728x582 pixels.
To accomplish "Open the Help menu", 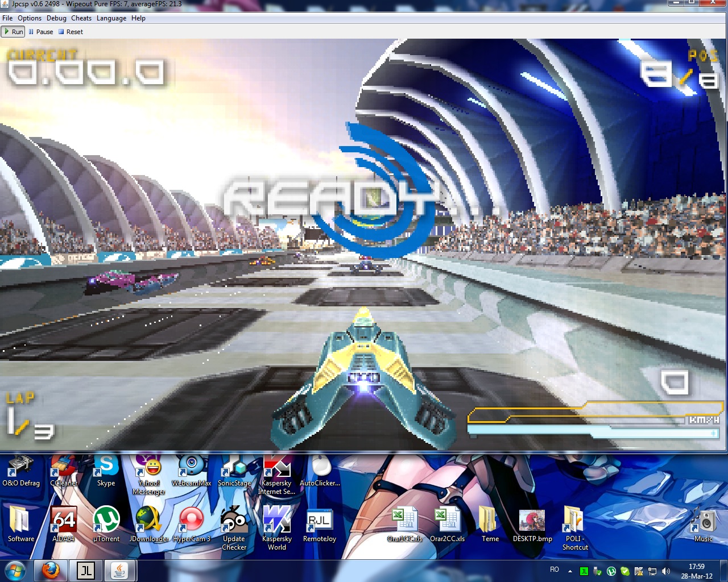I will (138, 18).
